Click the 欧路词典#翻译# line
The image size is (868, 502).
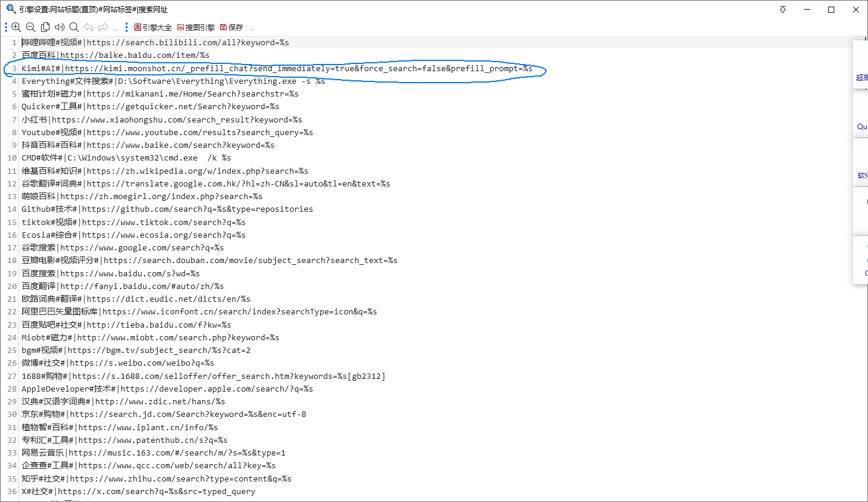coord(136,299)
